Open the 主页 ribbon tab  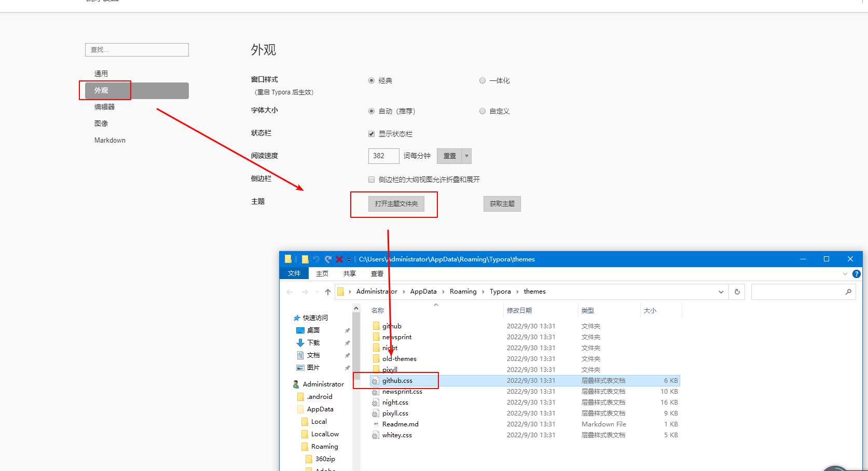(322, 274)
